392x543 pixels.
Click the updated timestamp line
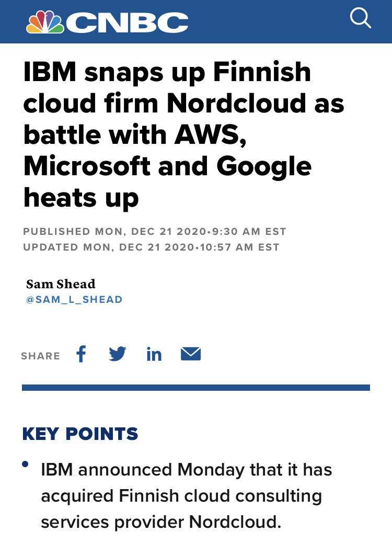(152, 247)
